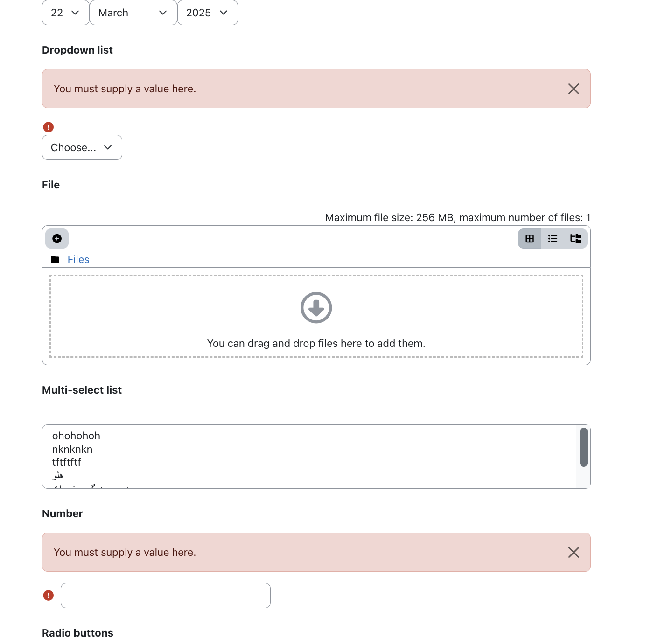Click the error icon beside Number field

[x=48, y=595]
